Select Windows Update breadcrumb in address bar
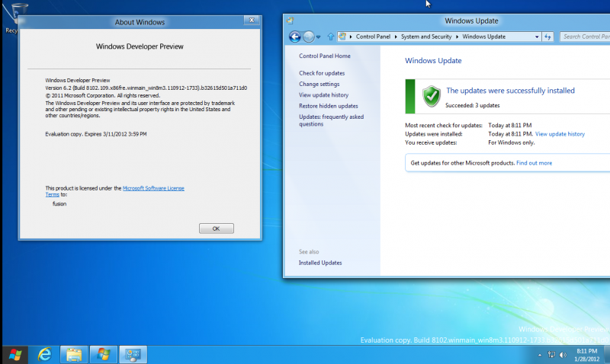This screenshot has height=364, width=610. pos(483,37)
